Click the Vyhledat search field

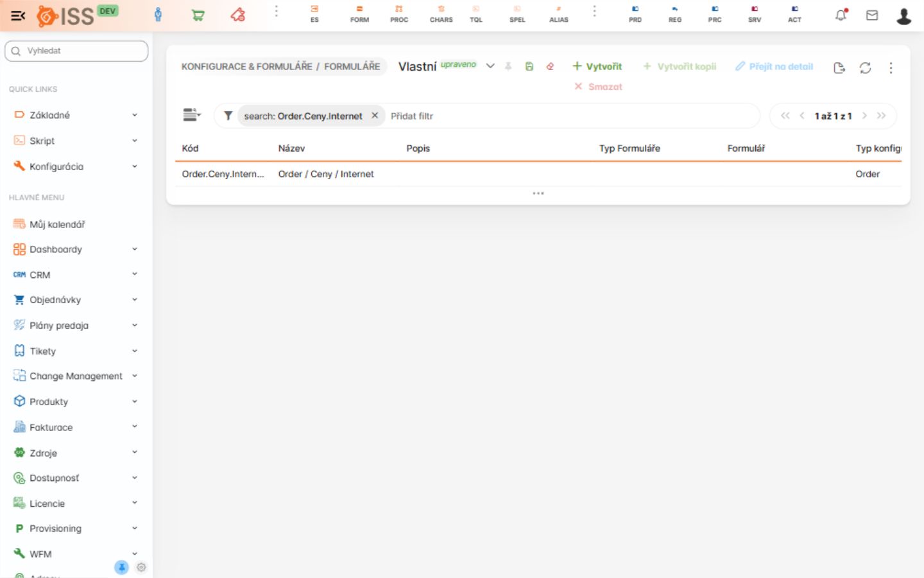(76, 51)
